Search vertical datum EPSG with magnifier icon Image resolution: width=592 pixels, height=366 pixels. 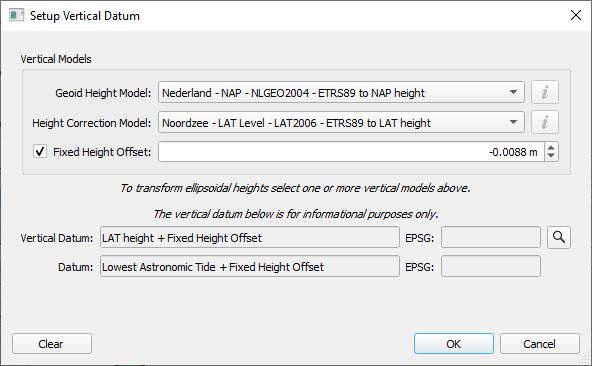pyautogui.click(x=559, y=237)
